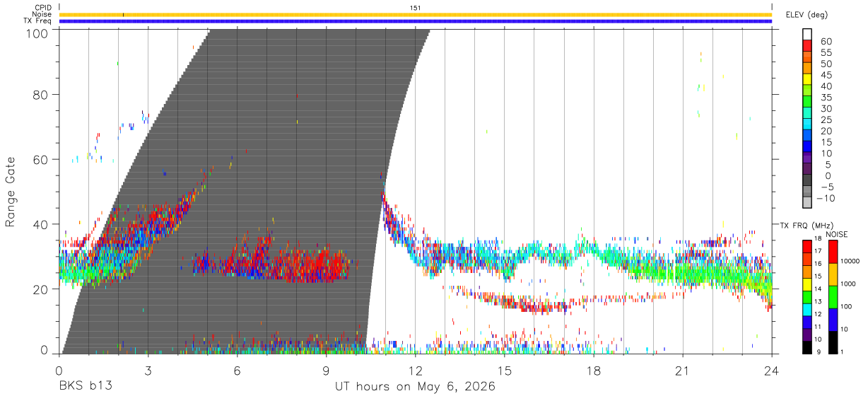
Task: Pick the light gray −10 degree elevation segment
Action: click(x=807, y=202)
